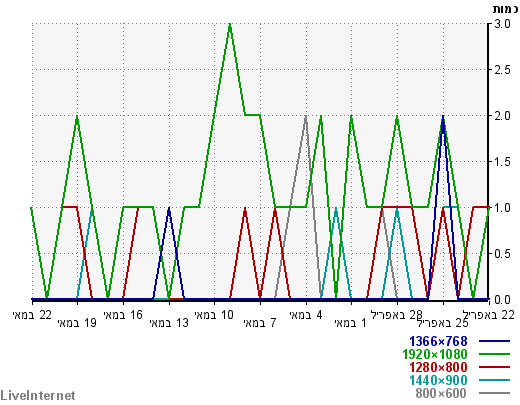Click the 22 באפריל date axis label
Viewport: 520px width, 405px height.
tap(489, 315)
